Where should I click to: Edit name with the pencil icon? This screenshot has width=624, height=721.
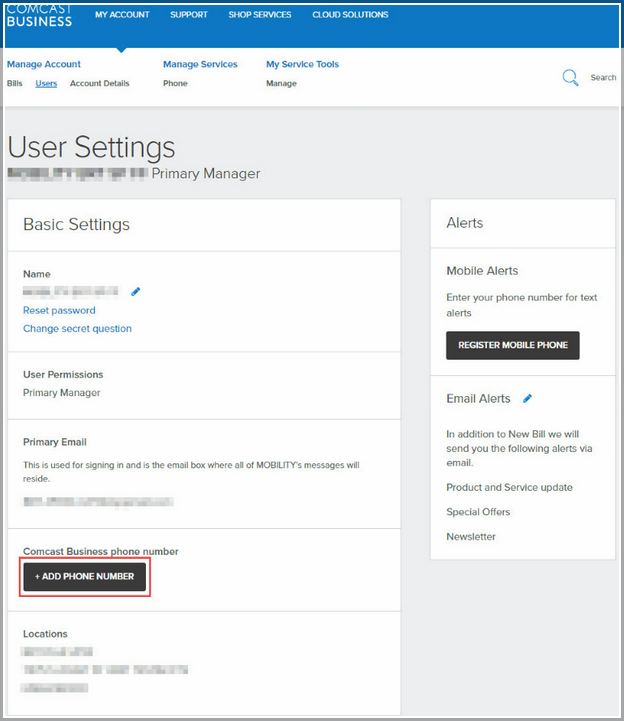click(135, 292)
